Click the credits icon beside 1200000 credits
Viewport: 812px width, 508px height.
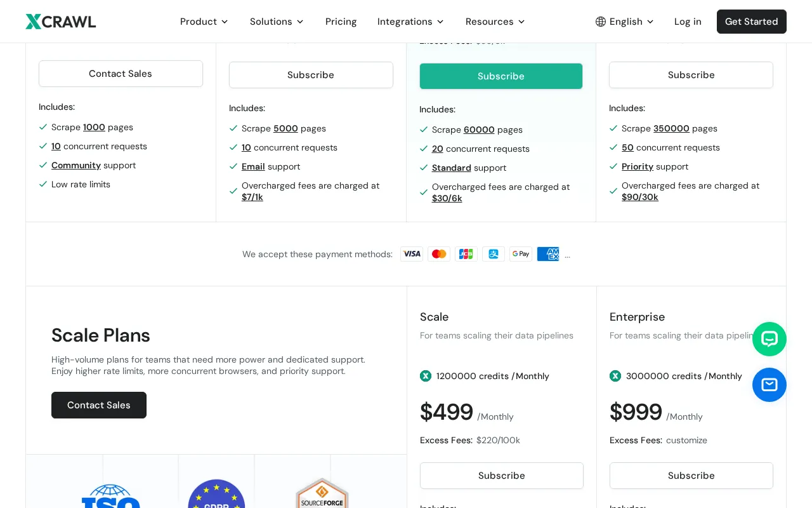426,376
